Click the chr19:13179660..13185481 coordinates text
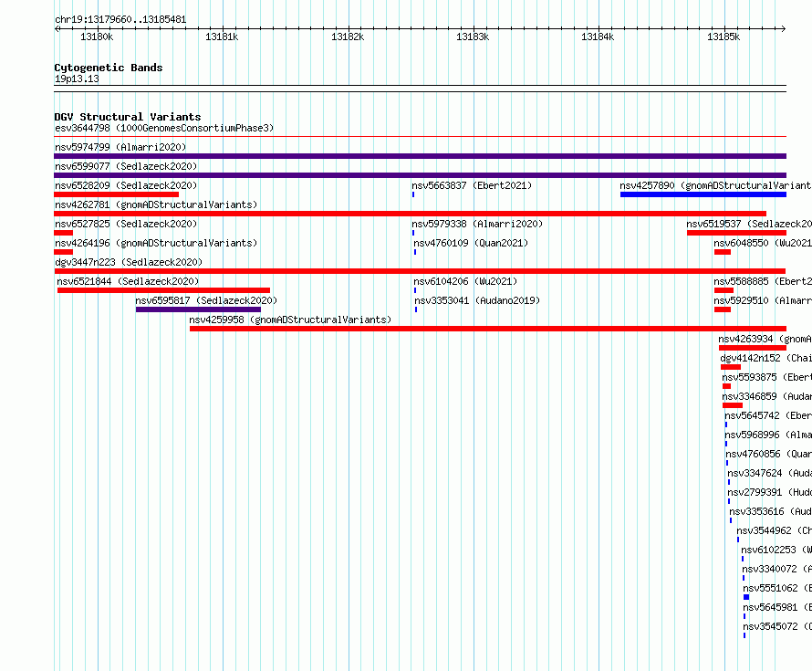The height and width of the screenshot is (671, 812). click(120, 20)
